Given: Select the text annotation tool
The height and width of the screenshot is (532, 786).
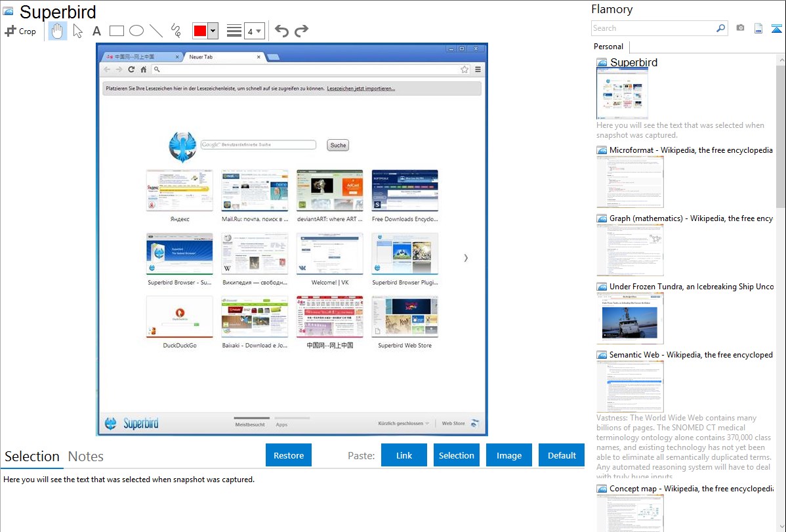Looking at the screenshot, I should [x=96, y=31].
